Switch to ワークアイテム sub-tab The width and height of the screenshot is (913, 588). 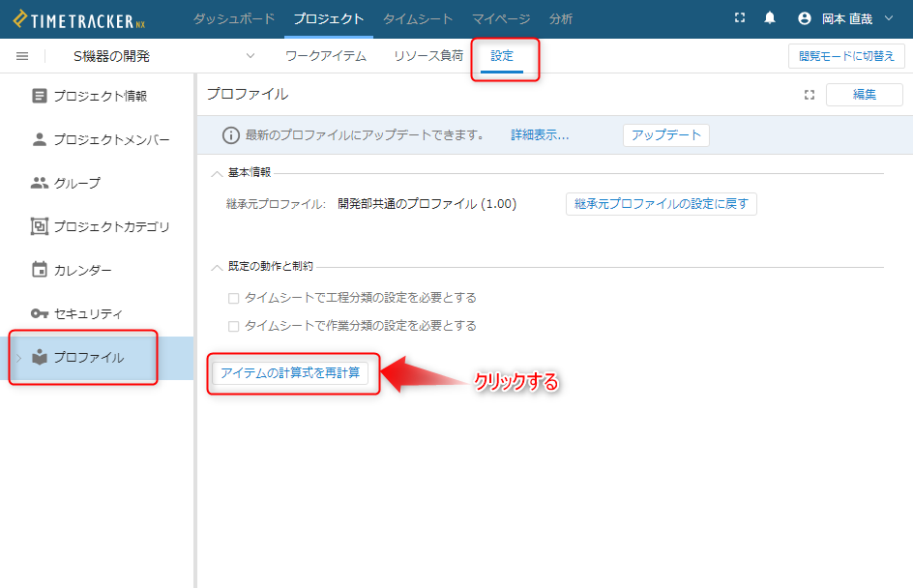click(326, 56)
